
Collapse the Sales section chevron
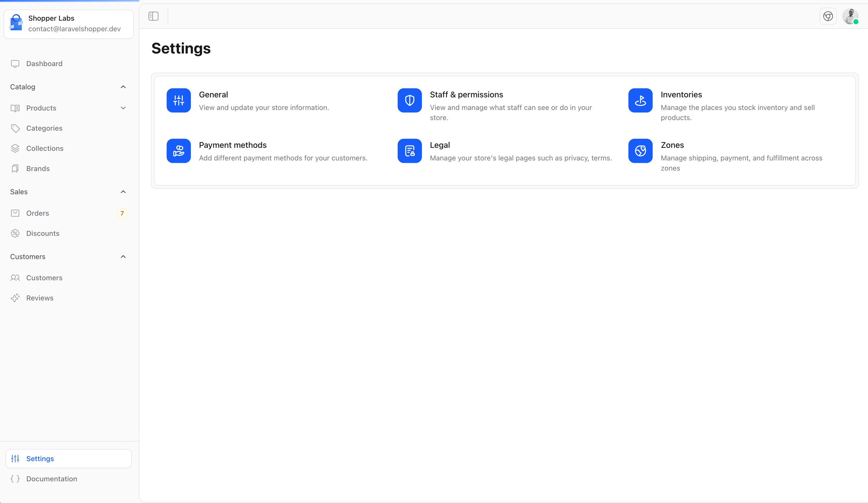coord(123,192)
